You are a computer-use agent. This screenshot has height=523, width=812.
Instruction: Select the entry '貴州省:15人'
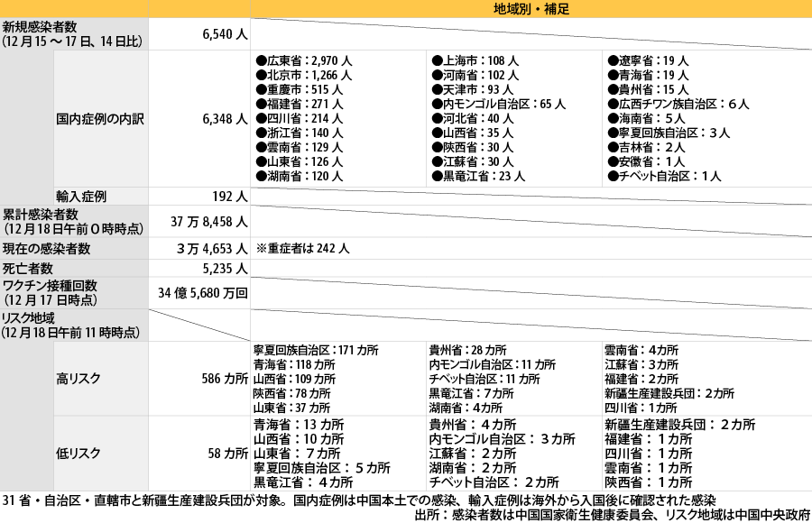[648, 89]
